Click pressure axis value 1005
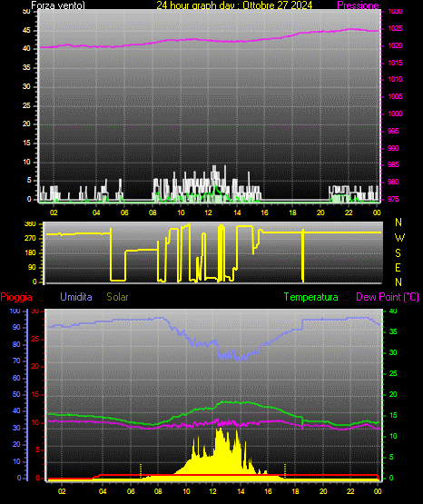Viewport: 423px width, 504px height. [x=396, y=96]
